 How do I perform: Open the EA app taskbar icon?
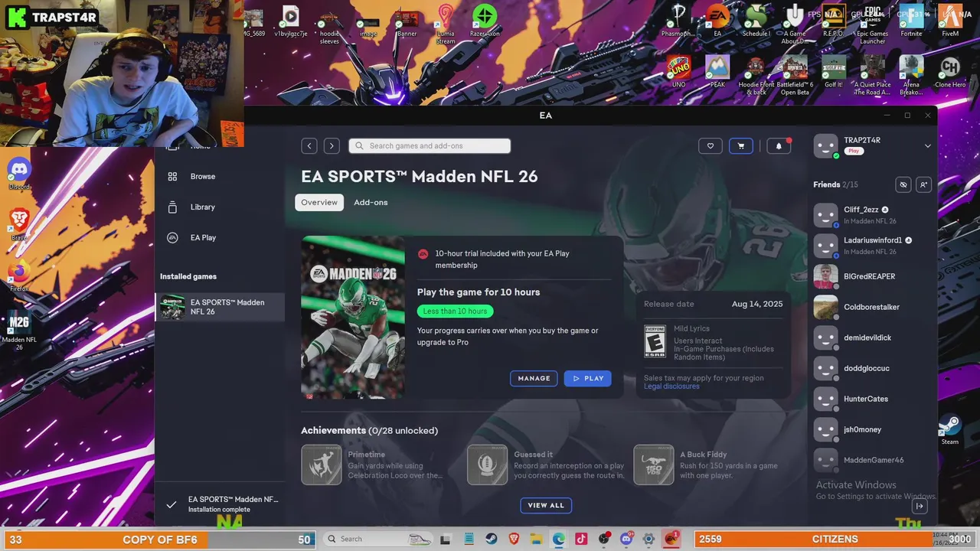click(671, 539)
